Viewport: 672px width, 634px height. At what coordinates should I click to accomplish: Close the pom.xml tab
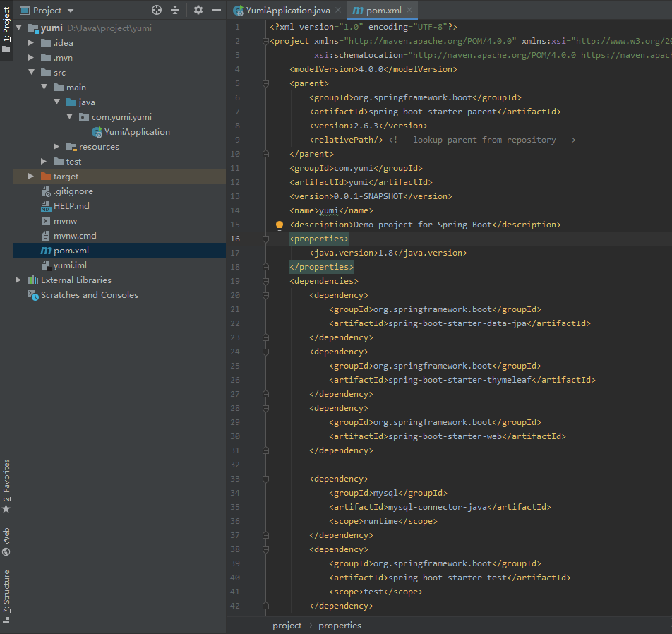point(409,10)
